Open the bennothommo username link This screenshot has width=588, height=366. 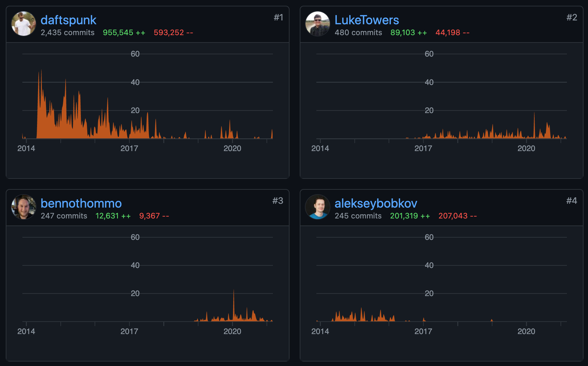tap(81, 203)
